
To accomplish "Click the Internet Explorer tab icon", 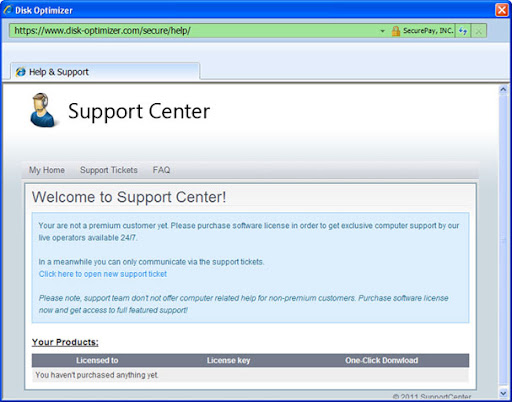I will tap(21, 72).
